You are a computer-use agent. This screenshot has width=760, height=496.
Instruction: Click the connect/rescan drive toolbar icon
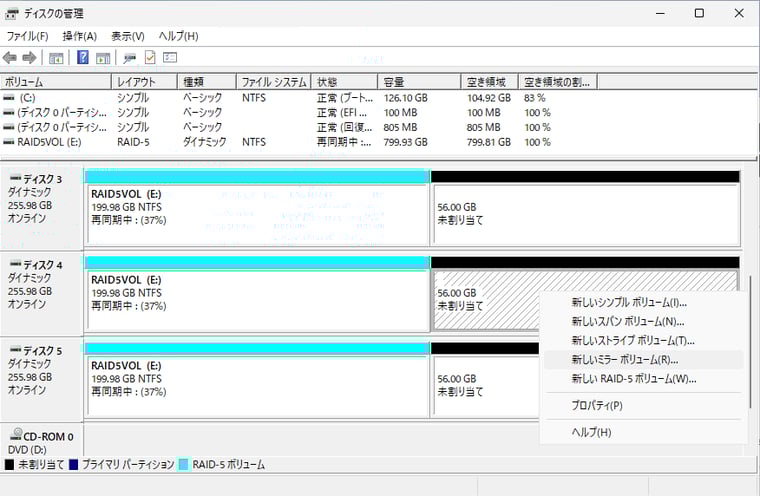click(130, 58)
